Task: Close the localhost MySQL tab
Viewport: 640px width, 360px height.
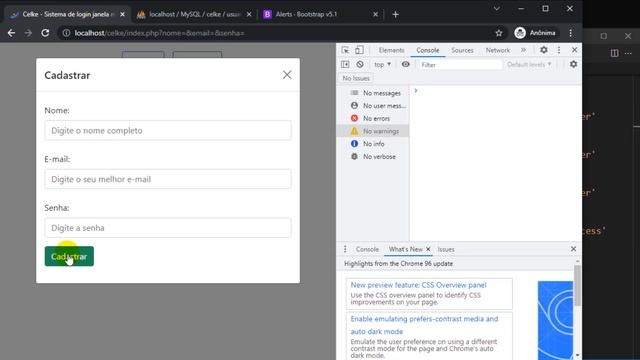Action: (249, 14)
